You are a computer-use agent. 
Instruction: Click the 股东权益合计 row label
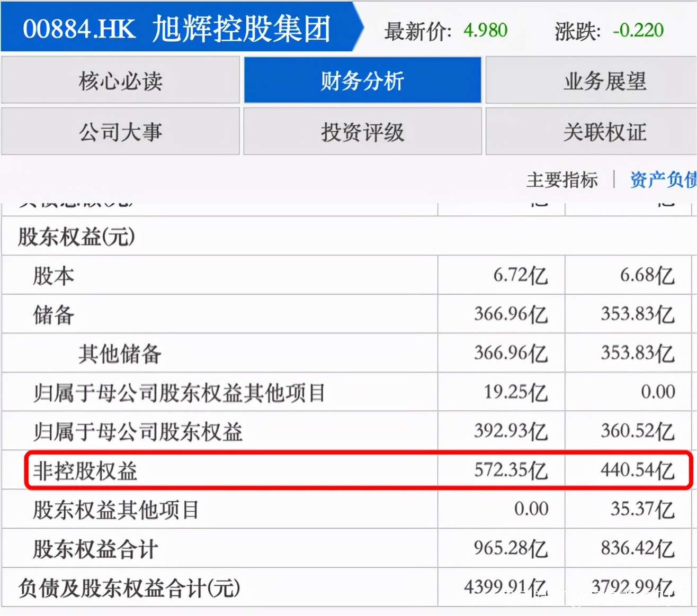pyautogui.click(x=95, y=549)
